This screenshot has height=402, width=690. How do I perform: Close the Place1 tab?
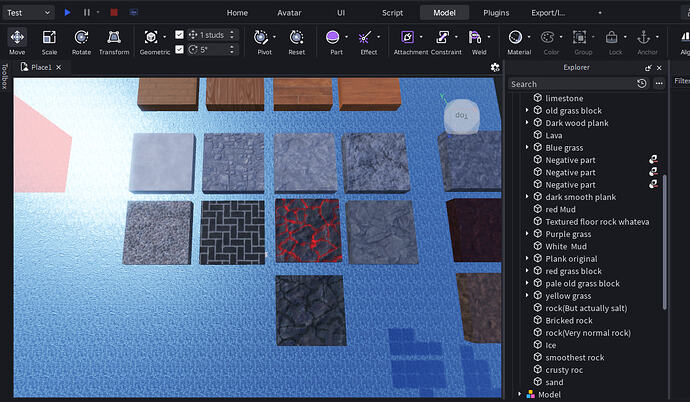pyautogui.click(x=59, y=67)
